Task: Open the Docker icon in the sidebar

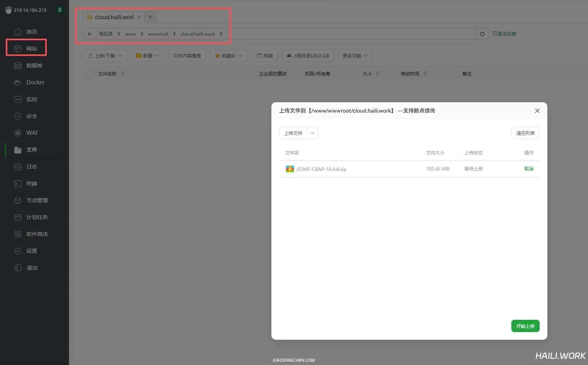Action: (x=18, y=82)
